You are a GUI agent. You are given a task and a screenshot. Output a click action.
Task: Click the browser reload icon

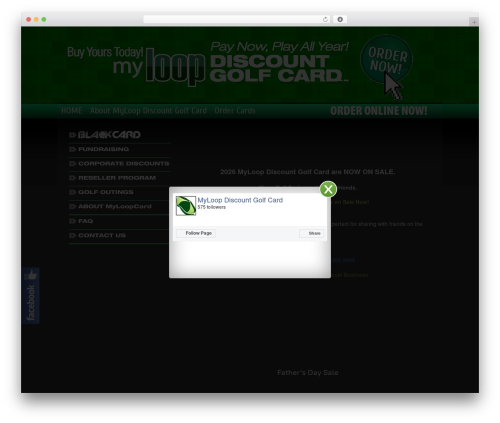point(325,19)
